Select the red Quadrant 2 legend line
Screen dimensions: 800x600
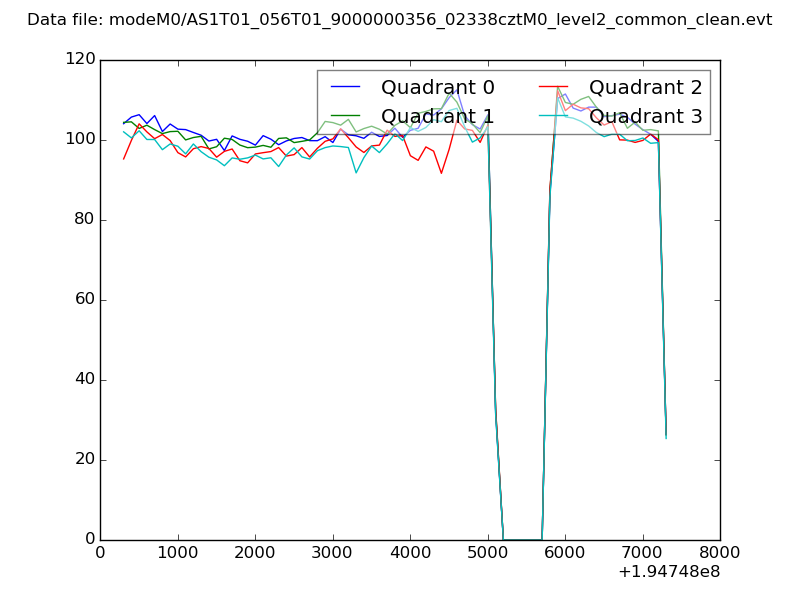(553, 87)
